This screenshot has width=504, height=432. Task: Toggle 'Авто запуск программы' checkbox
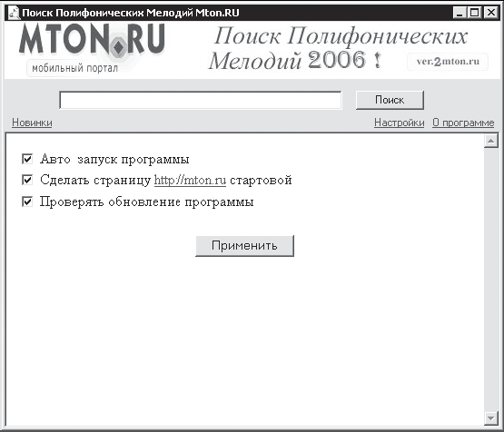27,159
